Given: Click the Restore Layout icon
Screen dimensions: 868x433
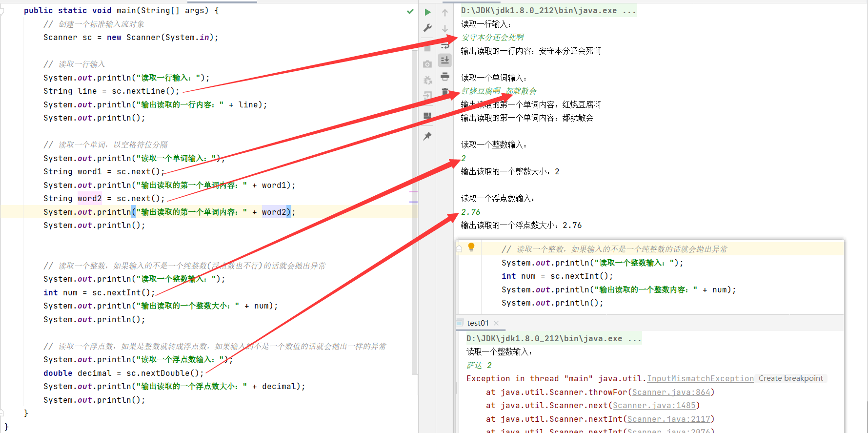Looking at the screenshot, I should tap(428, 116).
